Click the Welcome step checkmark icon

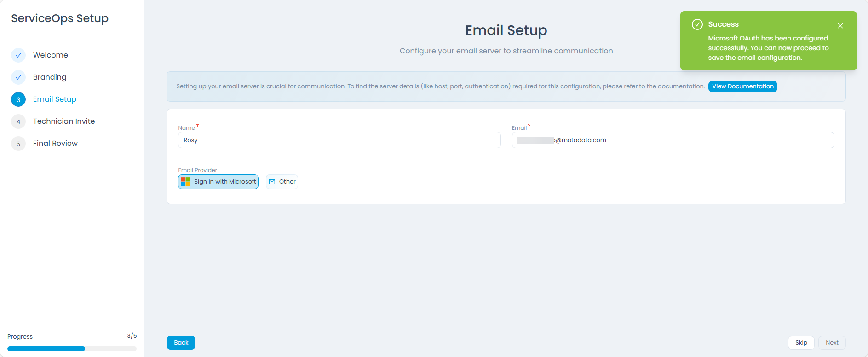pos(18,55)
